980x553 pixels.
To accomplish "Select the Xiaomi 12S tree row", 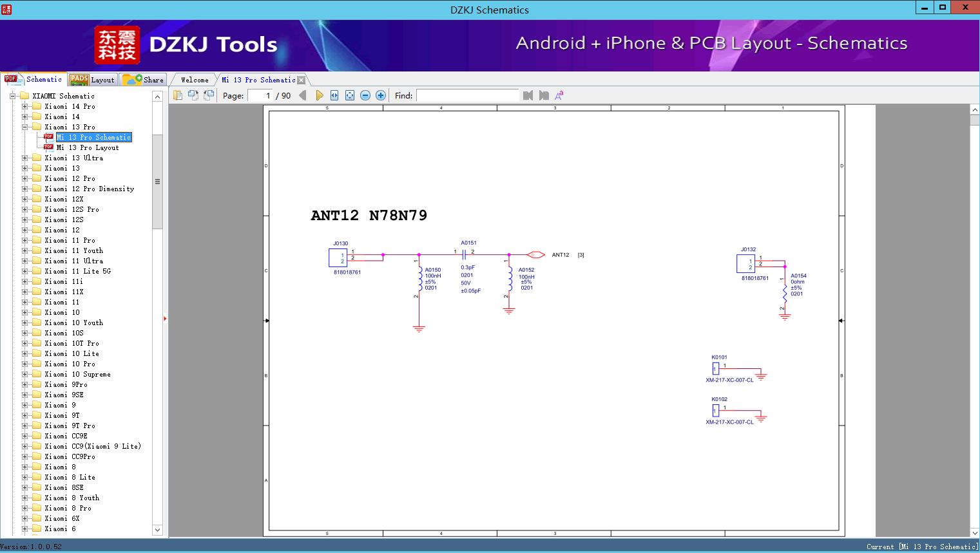I will [64, 220].
